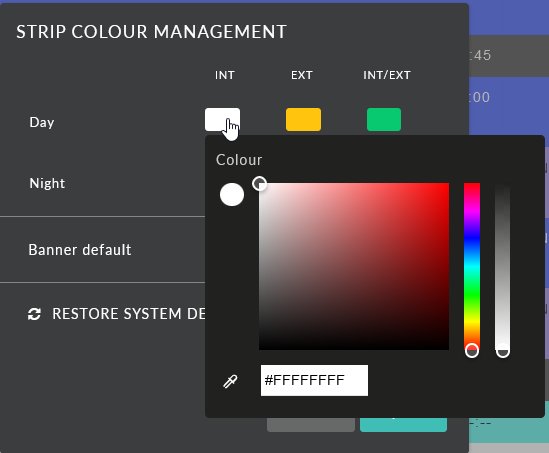The width and height of the screenshot is (549, 453).
Task: Select the Night row label
Action: (47, 183)
